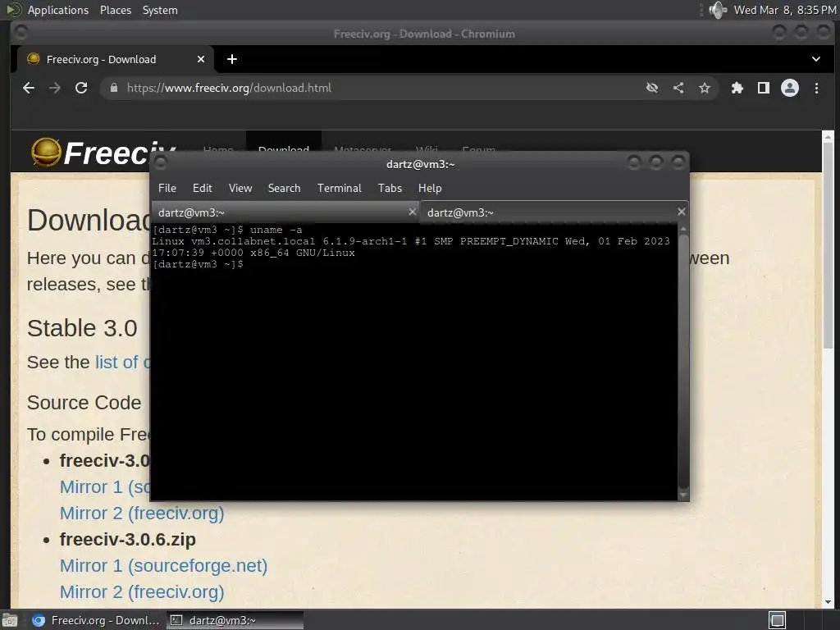Click the Freeciv globe logo
This screenshot has height=630, width=840.
(46, 152)
